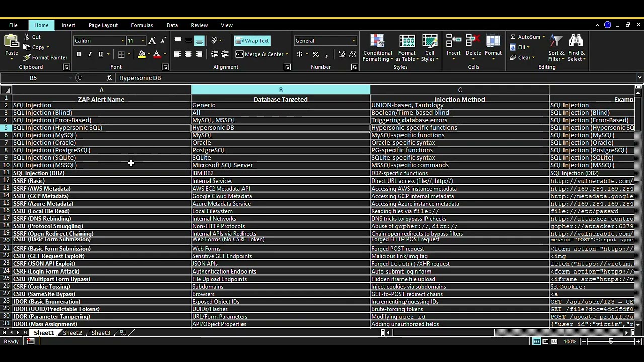Screen dimensions: 644x362
Task: Toggle bottom vertical alignment
Action: [x=199, y=41]
